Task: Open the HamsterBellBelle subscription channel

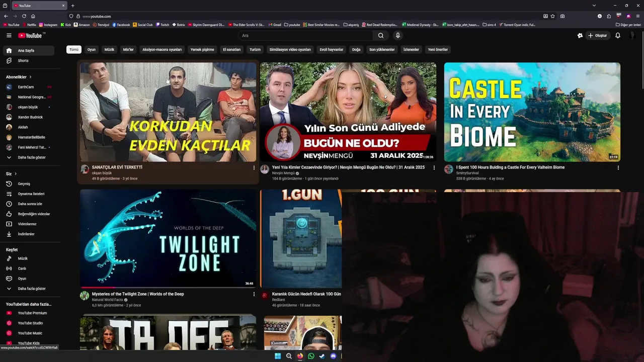Action: tap(28, 137)
